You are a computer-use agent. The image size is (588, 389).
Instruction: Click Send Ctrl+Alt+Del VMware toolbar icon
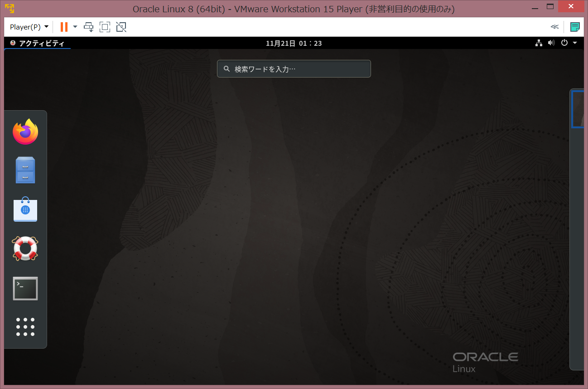[x=89, y=27]
